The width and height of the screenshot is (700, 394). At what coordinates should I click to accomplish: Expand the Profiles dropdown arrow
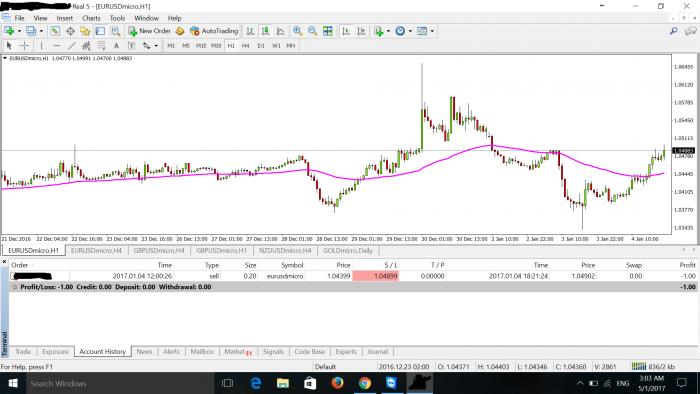[x=41, y=31]
